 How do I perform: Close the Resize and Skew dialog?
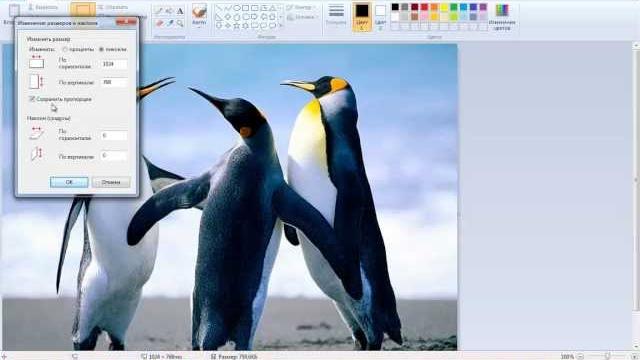[x=126, y=22]
